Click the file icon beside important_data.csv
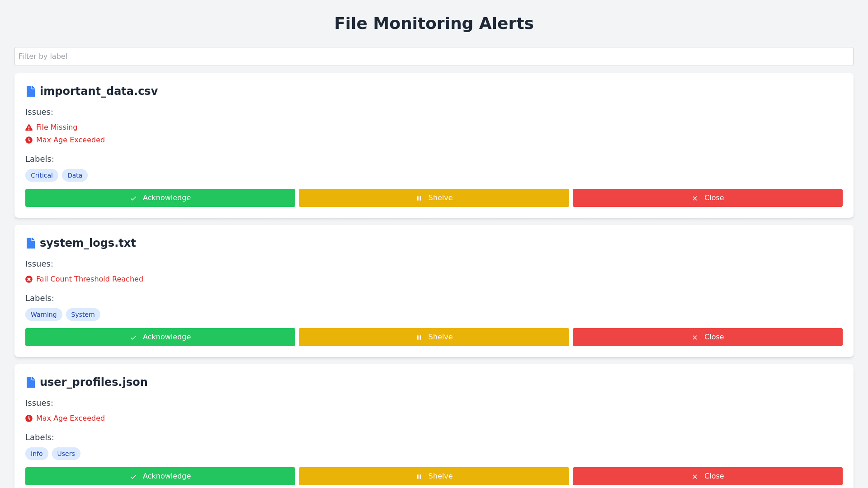Screen dimensions: 868x488 pos(31,91)
